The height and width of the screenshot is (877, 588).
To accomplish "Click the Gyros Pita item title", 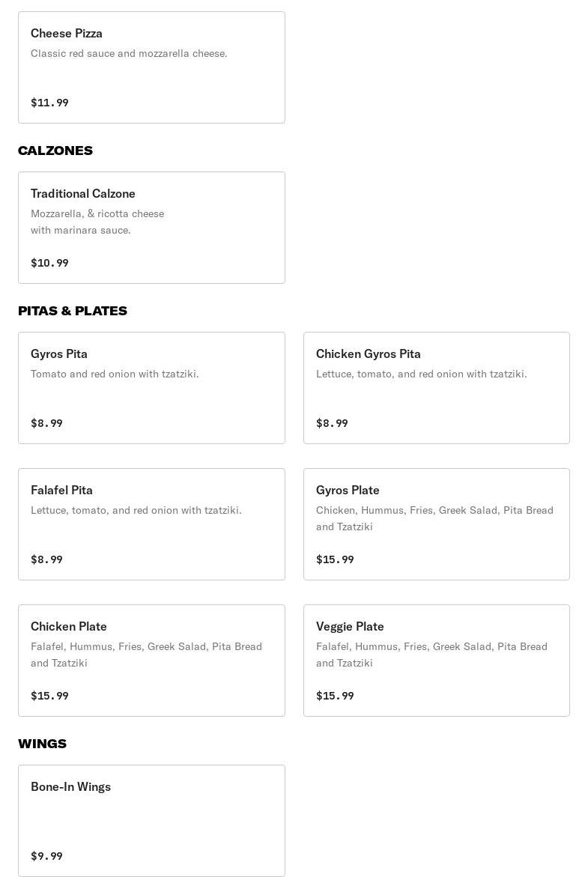I will click(59, 353).
